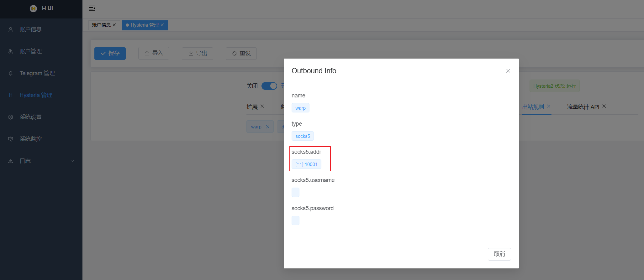Screen dimensions: 644x280
Task: Select the 流量统计 API tab
Action: [583, 107]
